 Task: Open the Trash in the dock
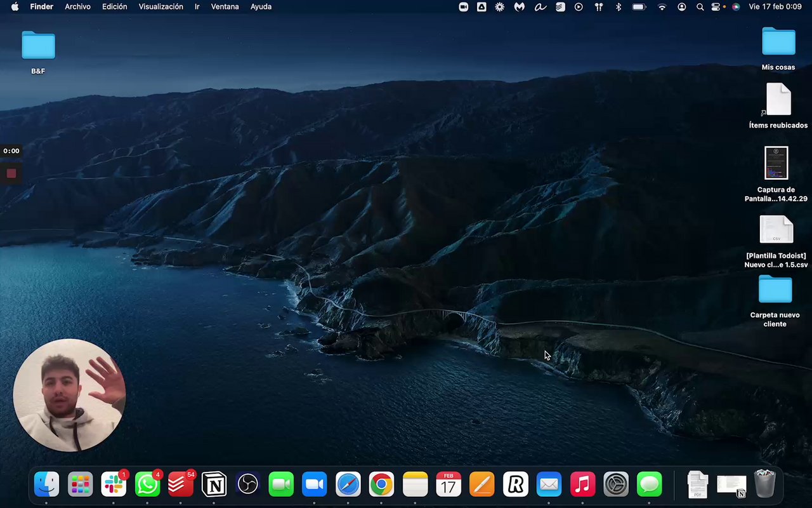click(764, 484)
